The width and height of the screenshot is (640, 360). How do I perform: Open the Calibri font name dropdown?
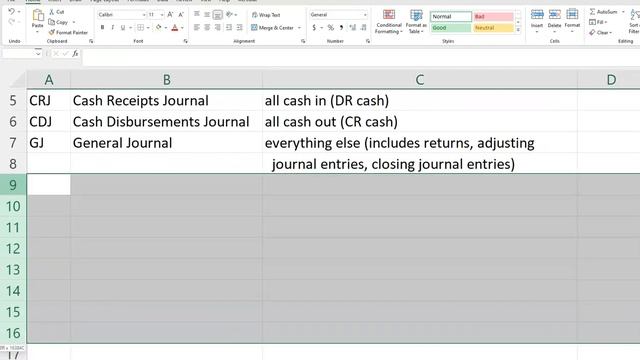(x=144, y=15)
